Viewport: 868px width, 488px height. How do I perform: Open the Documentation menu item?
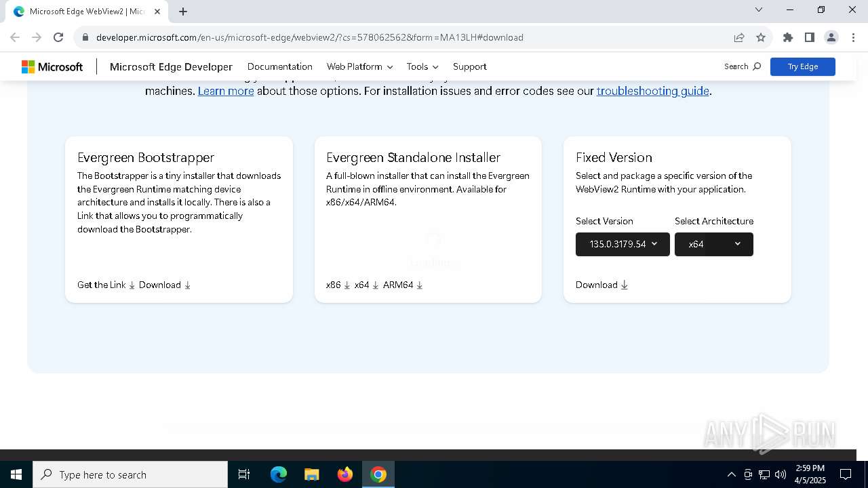pos(280,66)
